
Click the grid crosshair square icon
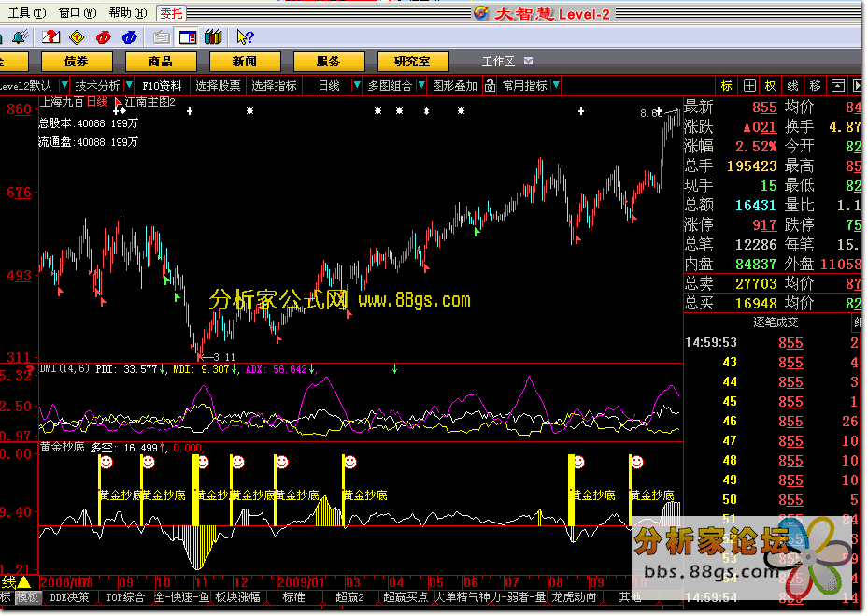click(749, 85)
